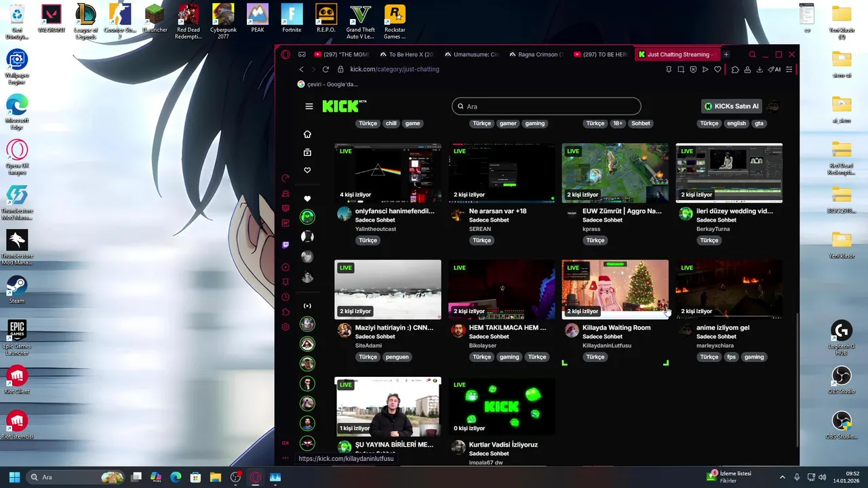Open Fortnite desktop shortcut
Image resolution: width=868 pixels, height=488 pixels.
point(292,19)
